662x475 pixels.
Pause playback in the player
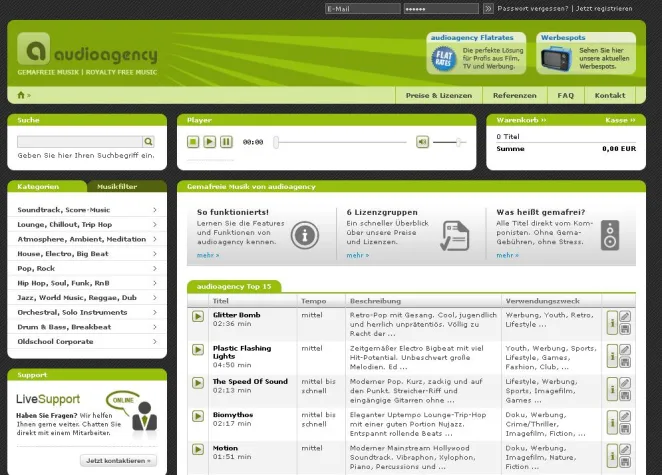226,142
